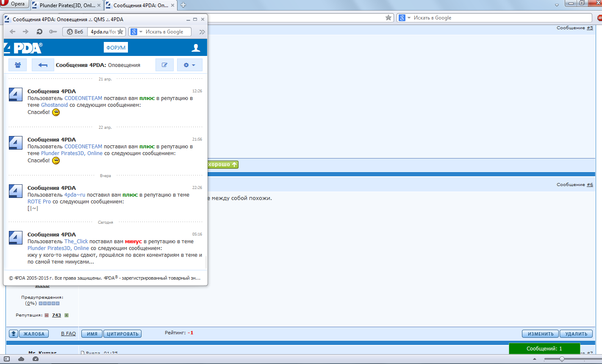Open Plunder Pirates3D link in 21:56 message
602x364 pixels.
pos(72,153)
